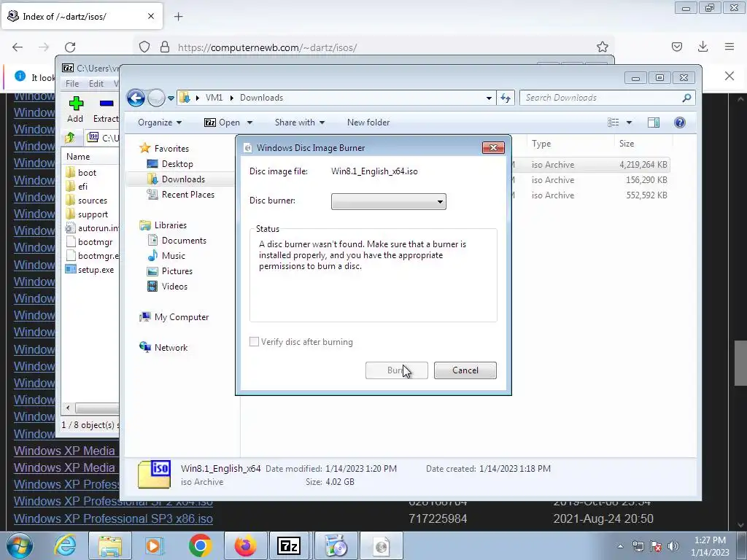This screenshot has height=560, width=747.
Task: Select Favorites in the navigation pane
Action: (x=164, y=149)
